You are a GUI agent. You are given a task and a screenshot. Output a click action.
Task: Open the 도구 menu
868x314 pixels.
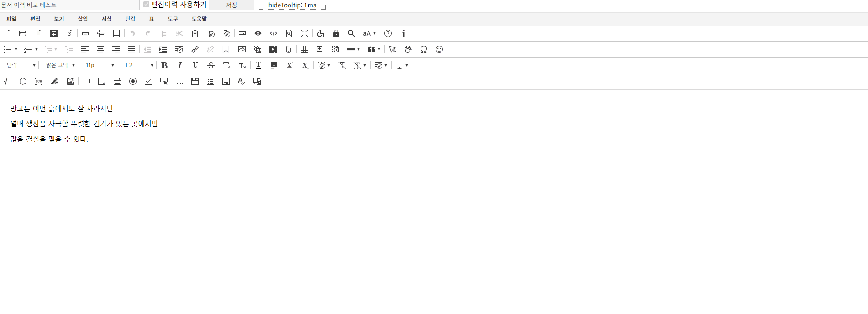pyautogui.click(x=173, y=19)
